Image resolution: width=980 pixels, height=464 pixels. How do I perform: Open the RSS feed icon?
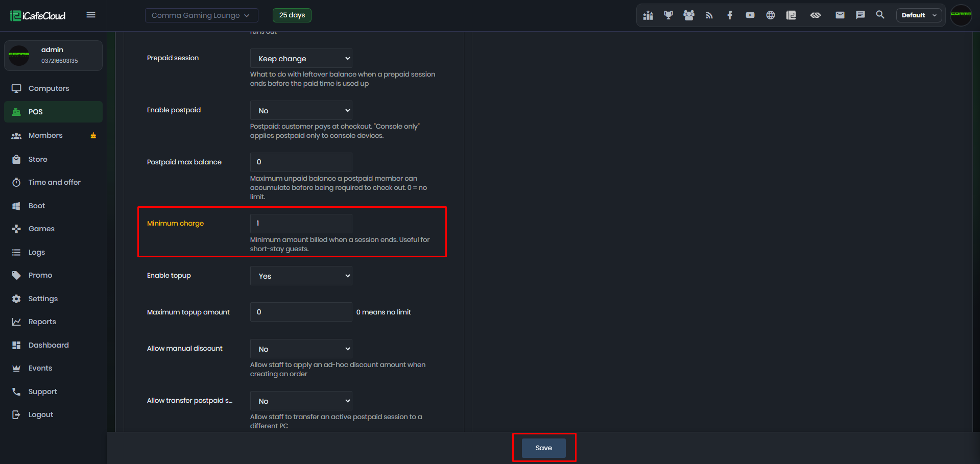(709, 15)
